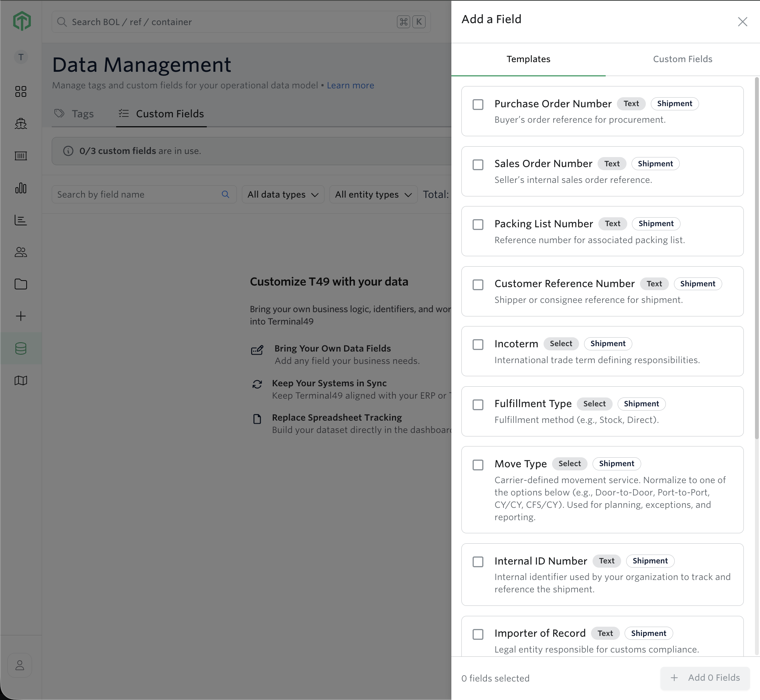This screenshot has width=760, height=700.
Task: Select the Move Type template checkbox
Action: pos(478,465)
